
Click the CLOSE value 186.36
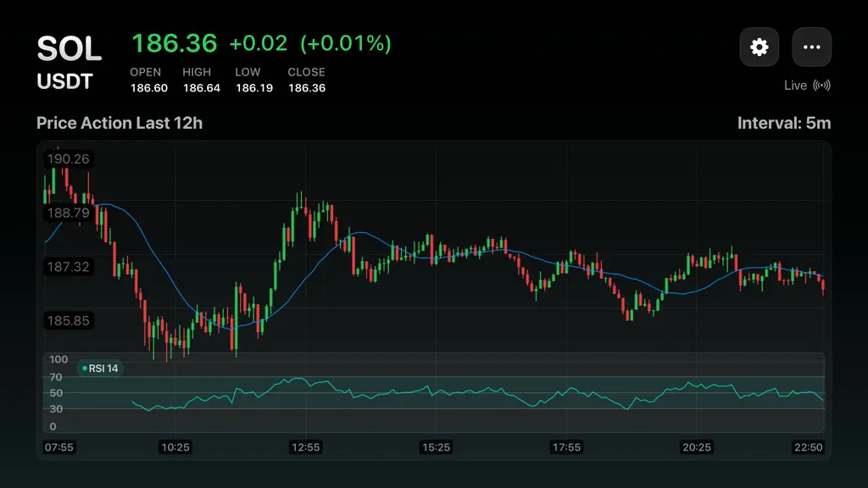click(307, 88)
